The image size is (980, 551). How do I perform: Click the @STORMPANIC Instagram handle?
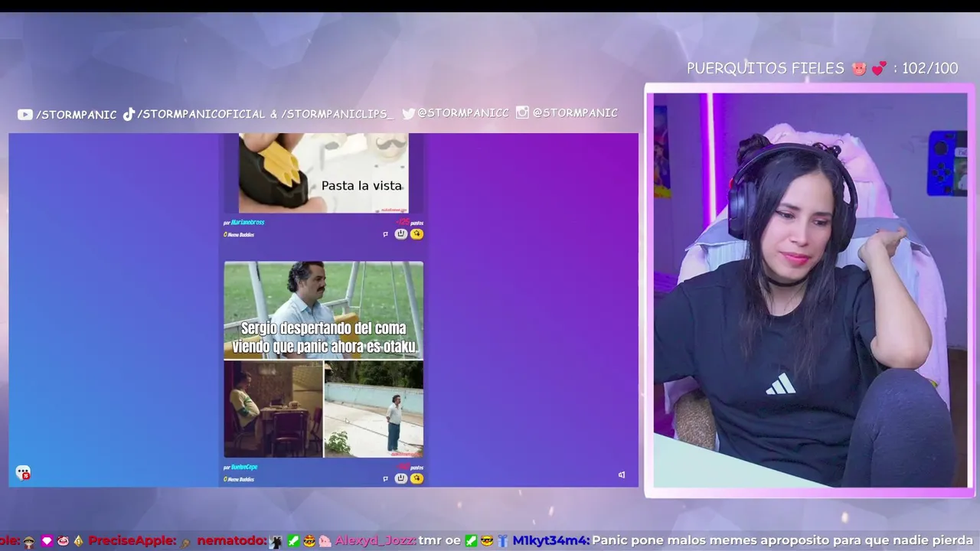point(575,112)
